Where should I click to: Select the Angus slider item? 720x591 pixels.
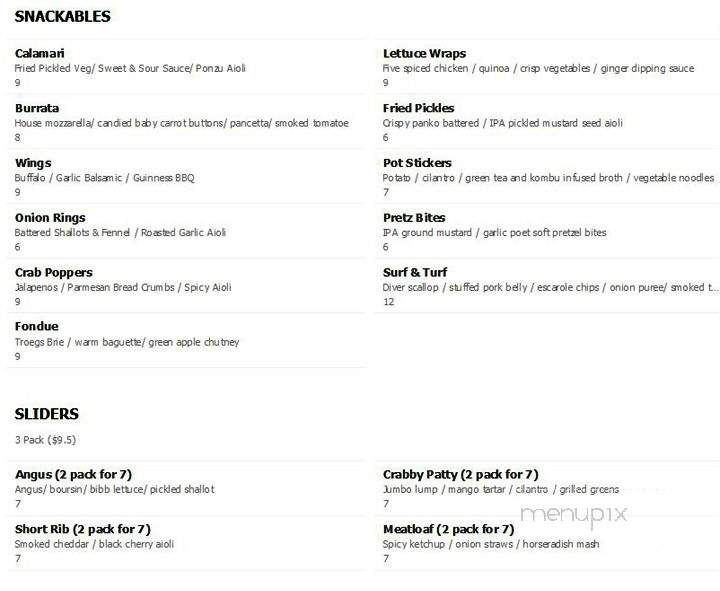(x=73, y=474)
